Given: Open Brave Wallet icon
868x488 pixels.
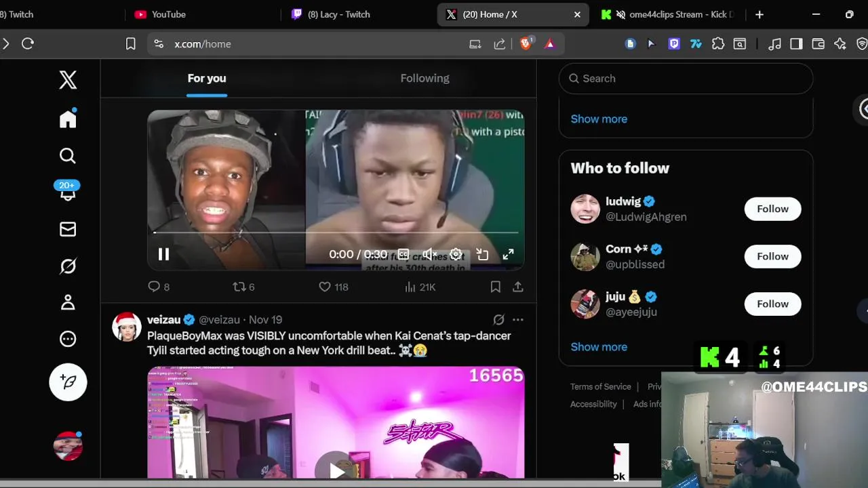Looking at the screenshot, I should click(x=818, y=43).
